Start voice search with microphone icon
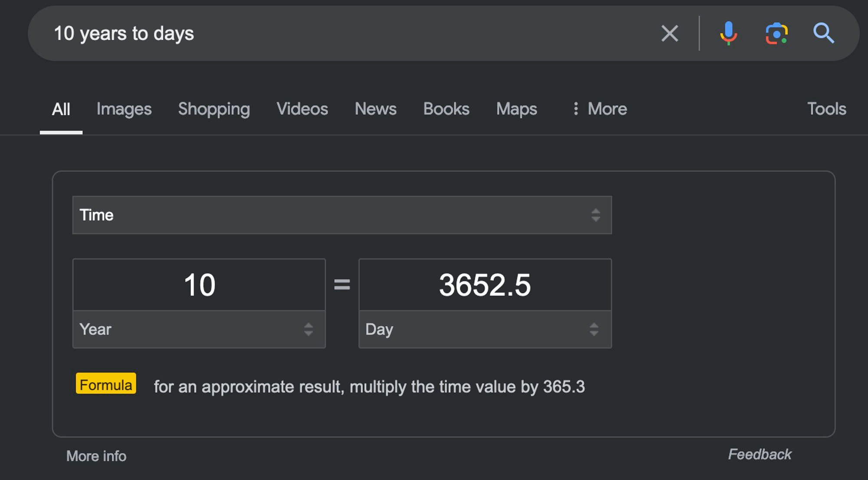The height and width of the screenshot is (480, 868). 728,33
